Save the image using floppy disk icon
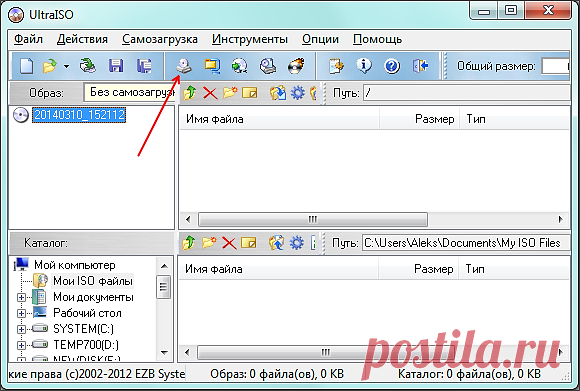The image size is (580, 391). tap(116, 66)
